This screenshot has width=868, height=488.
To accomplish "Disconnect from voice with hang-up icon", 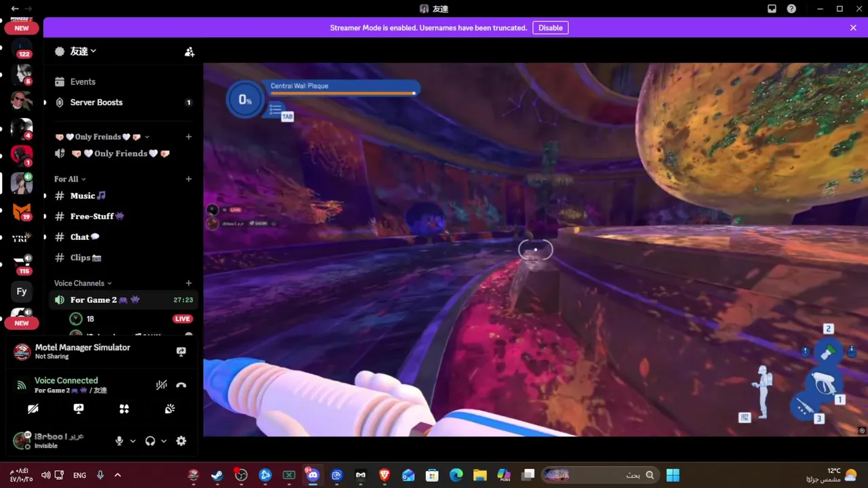I will 181,385.
